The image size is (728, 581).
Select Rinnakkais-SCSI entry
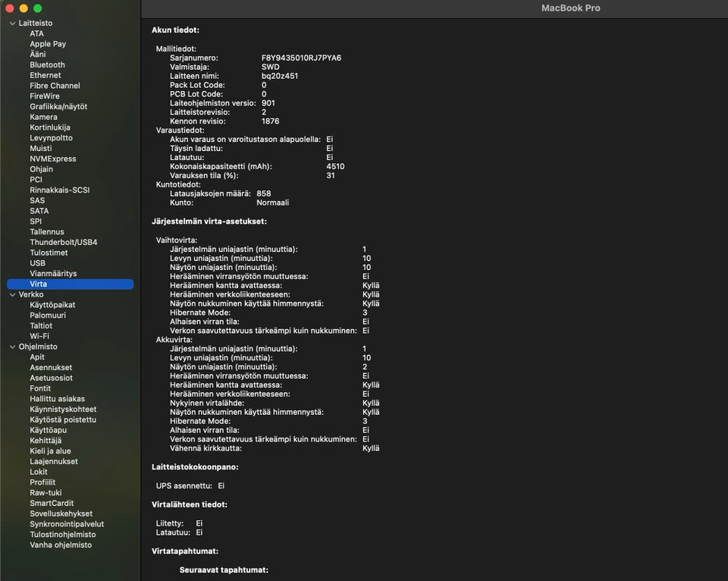[x=60, y=190]
